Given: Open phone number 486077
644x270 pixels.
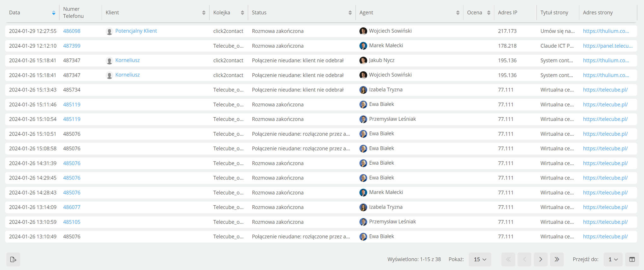Looking at the screenshot, I should point(72,207).
